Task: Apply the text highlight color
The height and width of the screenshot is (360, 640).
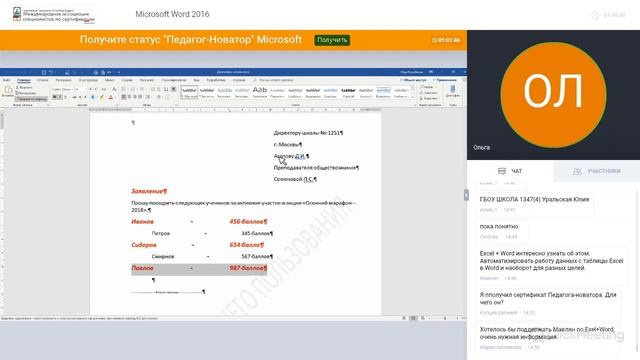Action: click(102, 97)
